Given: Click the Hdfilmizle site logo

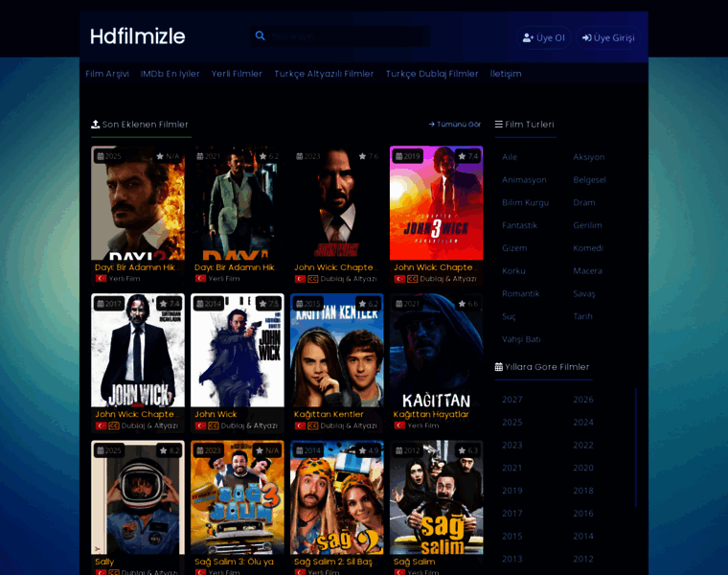Looking at the screenshot, I should [x=137, y=36].
